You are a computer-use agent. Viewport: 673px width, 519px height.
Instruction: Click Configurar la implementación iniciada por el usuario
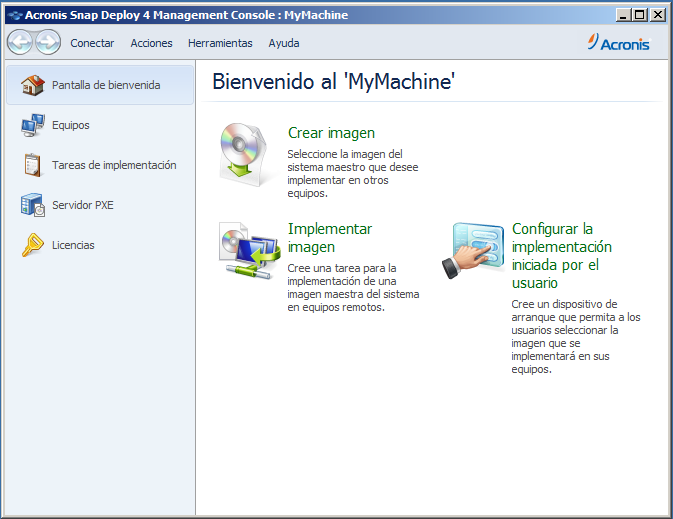click(561, 256)
